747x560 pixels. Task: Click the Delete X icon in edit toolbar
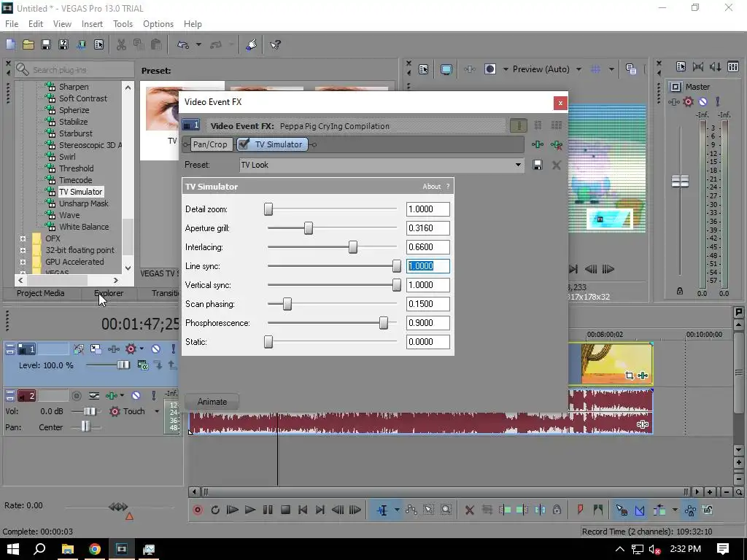pos(469,510)
